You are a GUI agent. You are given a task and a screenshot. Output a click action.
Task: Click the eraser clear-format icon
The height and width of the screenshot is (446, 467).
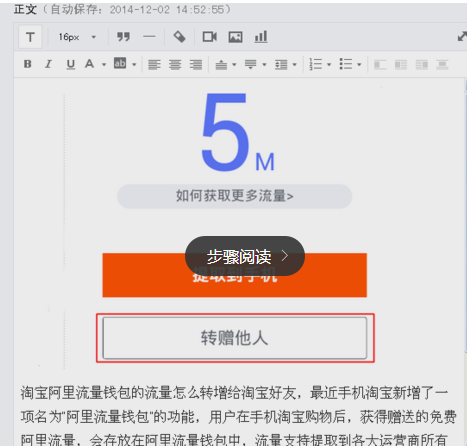click(179, 37)
